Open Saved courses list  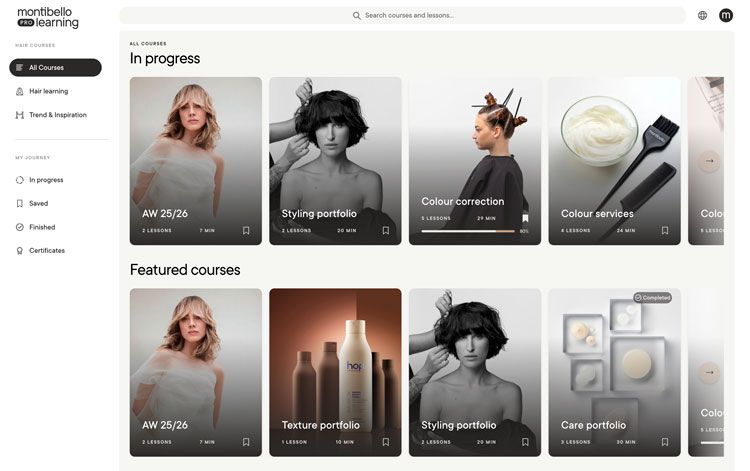(38, 204)
